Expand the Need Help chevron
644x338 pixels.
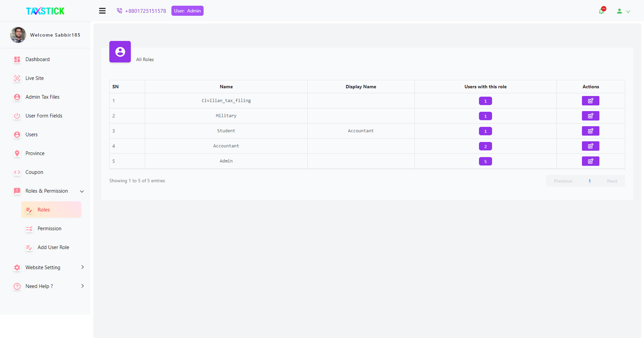[83, 286]
